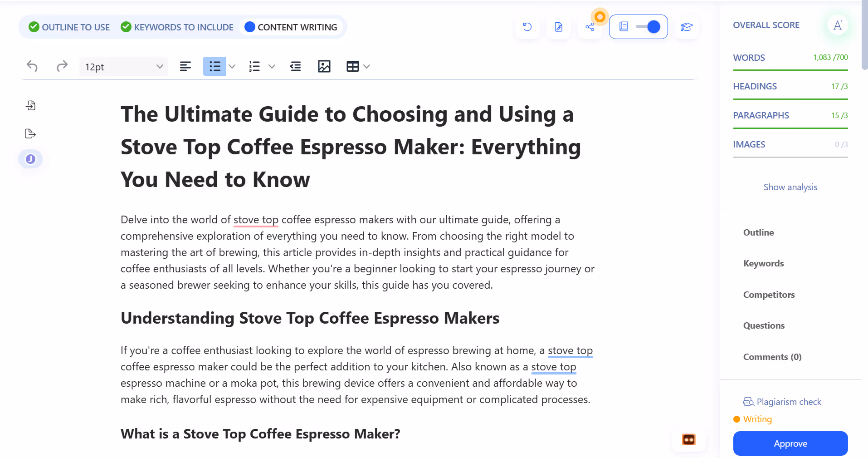Screen dimensions: 868x458
Task: Click the document edit icon at top
Action: point(559,27)
